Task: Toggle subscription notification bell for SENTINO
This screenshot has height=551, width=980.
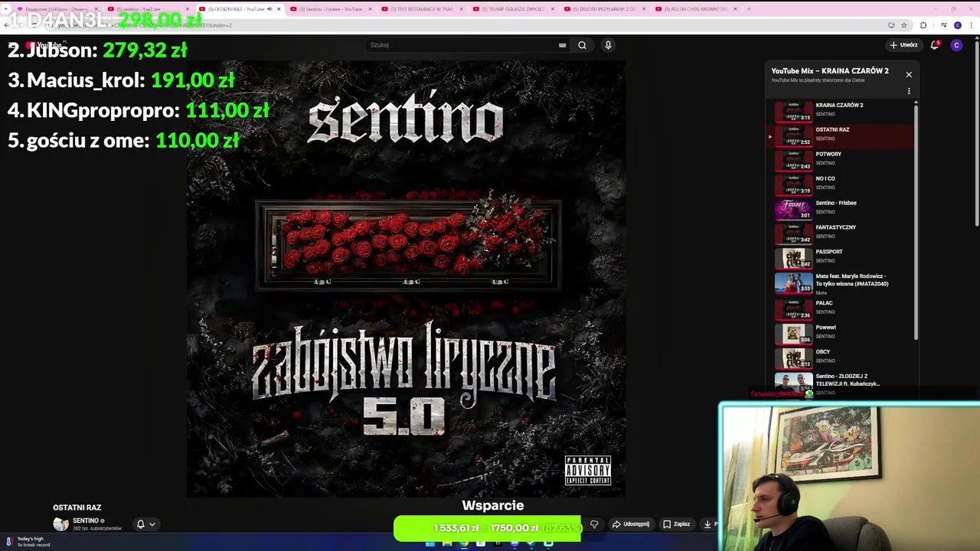Action: click(140, 524)
